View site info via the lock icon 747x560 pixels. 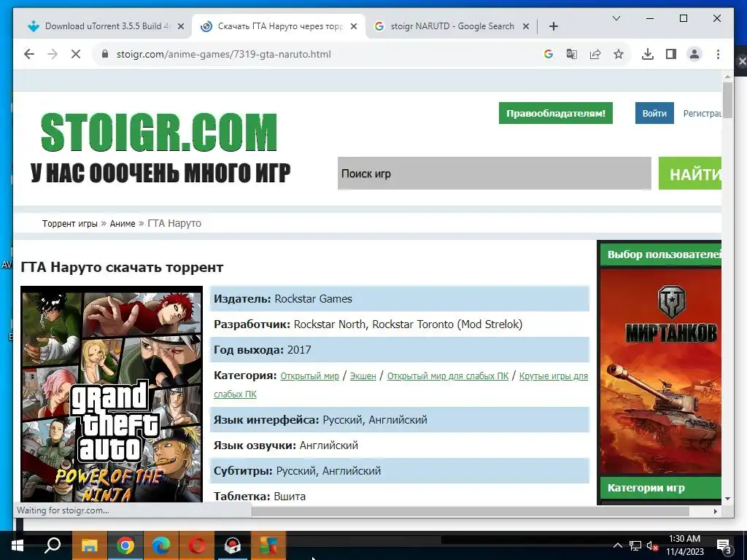click(105, 54)
